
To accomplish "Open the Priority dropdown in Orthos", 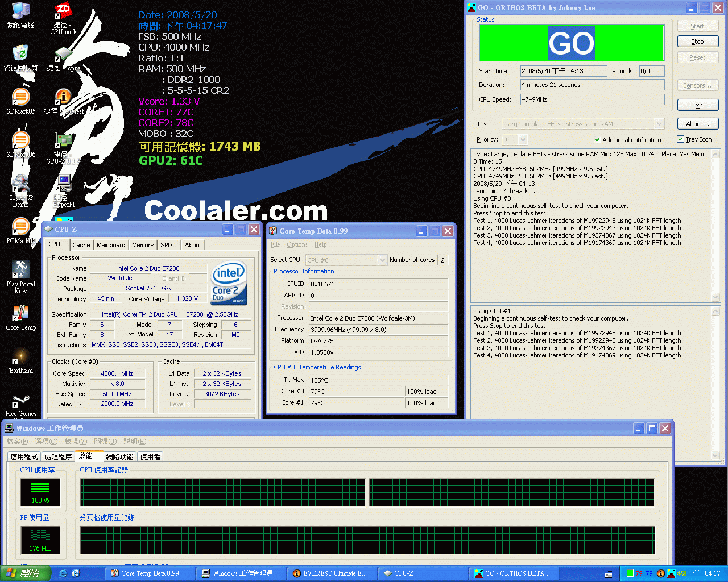I will tap(523, 139).
